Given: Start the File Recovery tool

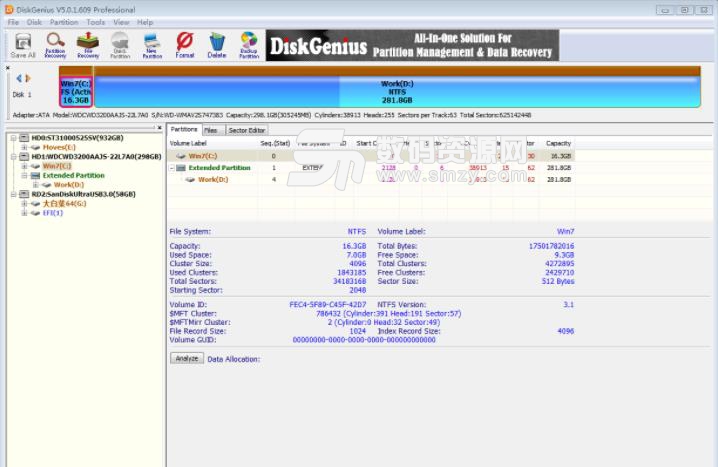Looking at the screenshot, I should [x=88, y=45].
